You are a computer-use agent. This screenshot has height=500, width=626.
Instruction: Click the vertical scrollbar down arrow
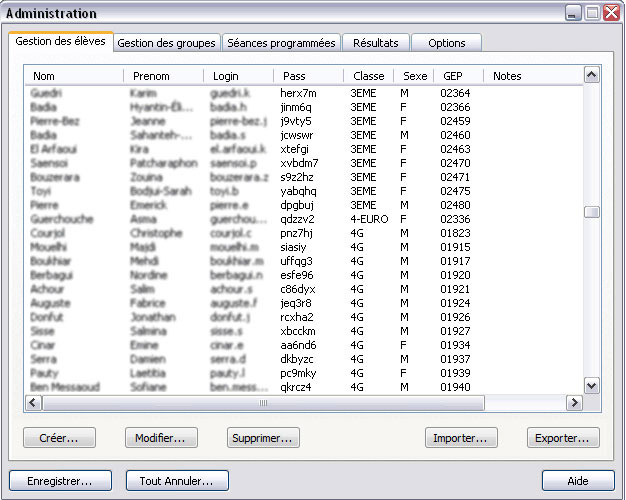pos(591,386)
